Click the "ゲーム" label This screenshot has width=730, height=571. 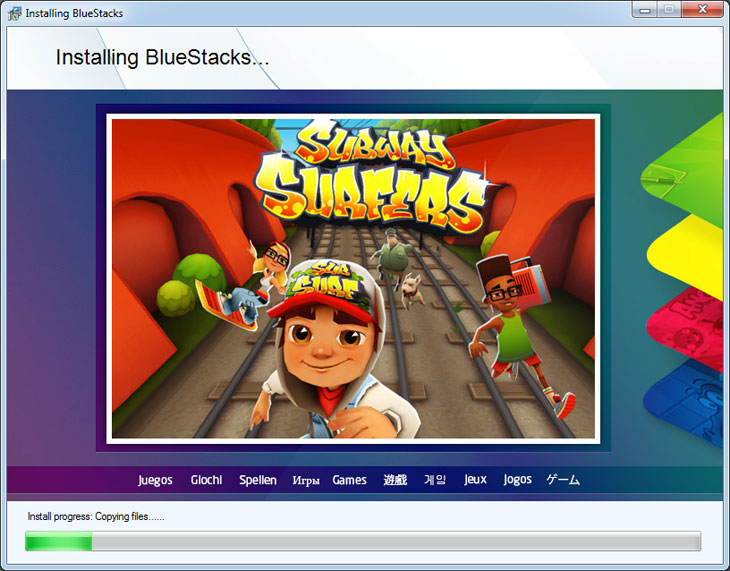coord(563,480)
